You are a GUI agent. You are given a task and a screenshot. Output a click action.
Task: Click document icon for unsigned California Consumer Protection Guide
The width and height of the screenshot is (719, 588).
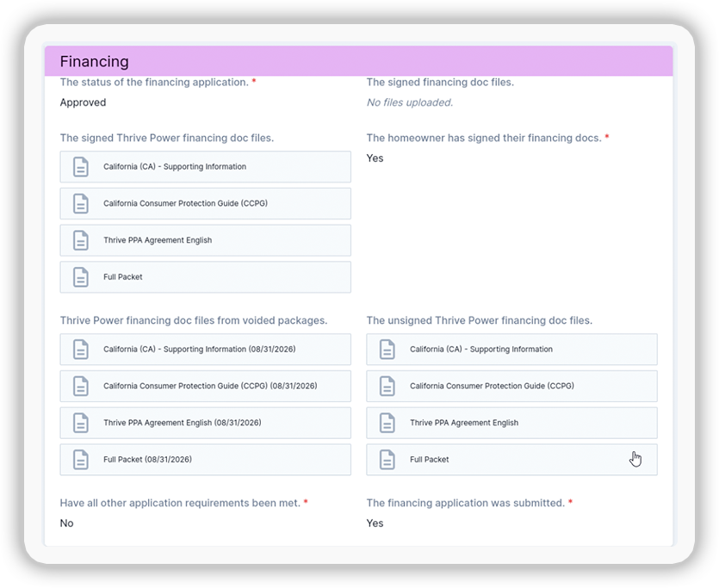tap(387, 386)
